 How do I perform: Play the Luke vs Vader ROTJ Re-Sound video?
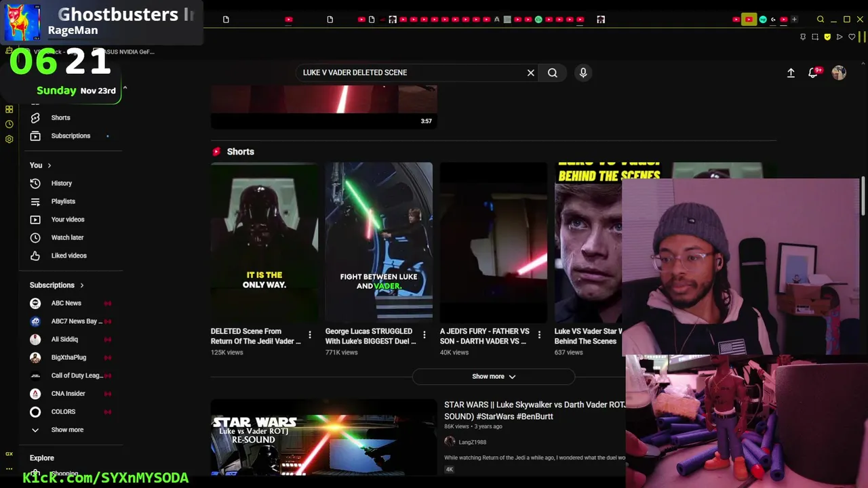point(324,437)
